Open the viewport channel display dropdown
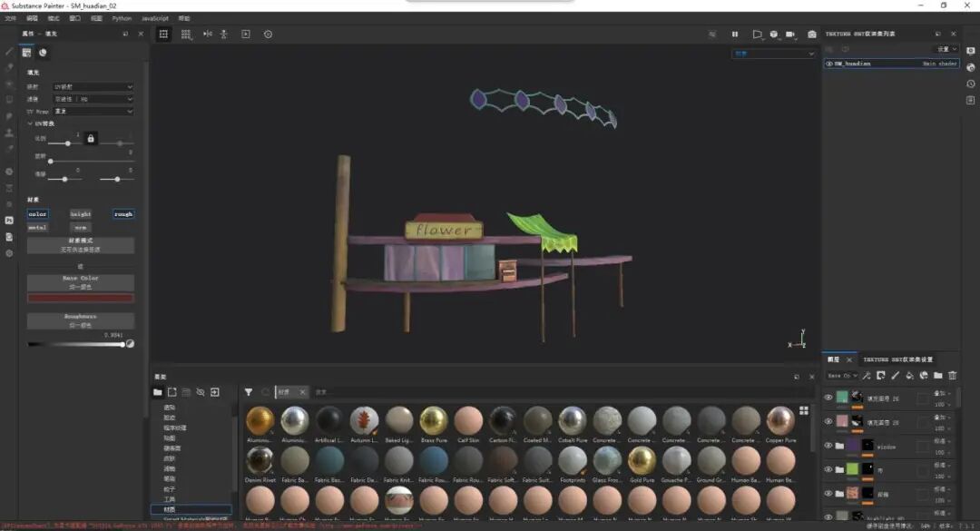Screen dimensions: 980x531 click(x=774, y=54)
